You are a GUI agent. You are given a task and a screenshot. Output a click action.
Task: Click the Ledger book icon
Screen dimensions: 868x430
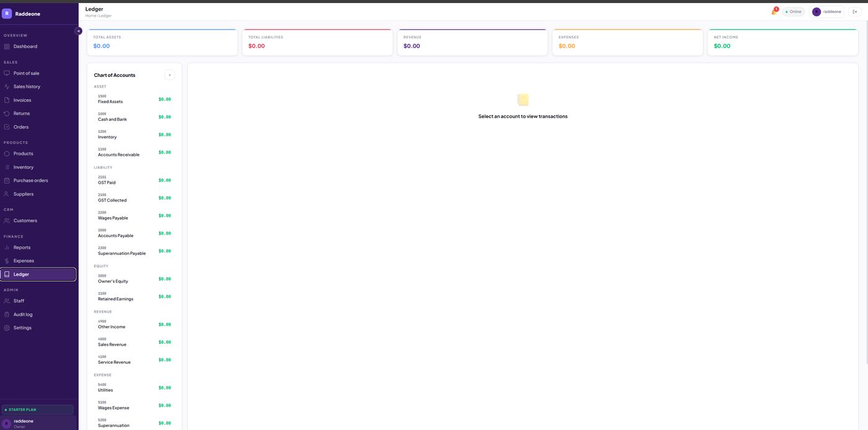point(7,274)
